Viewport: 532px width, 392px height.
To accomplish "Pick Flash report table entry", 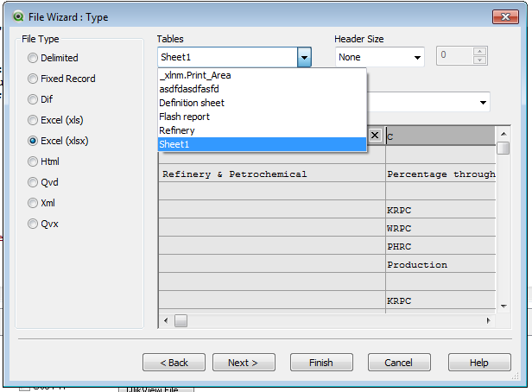I will pyautogui.click(x=185, y=117).
